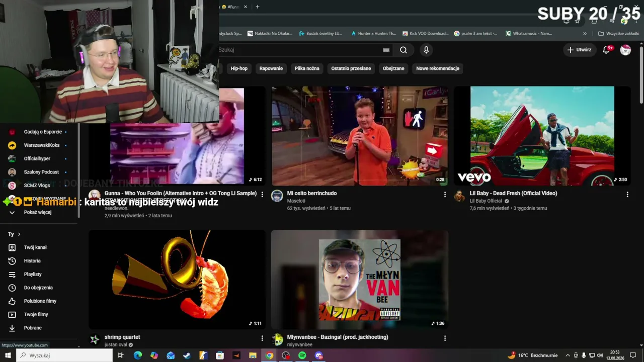Screen dimensions: 644x362
Task: Select the Hip-hop filter chip
Action: [x=239, y=68]
